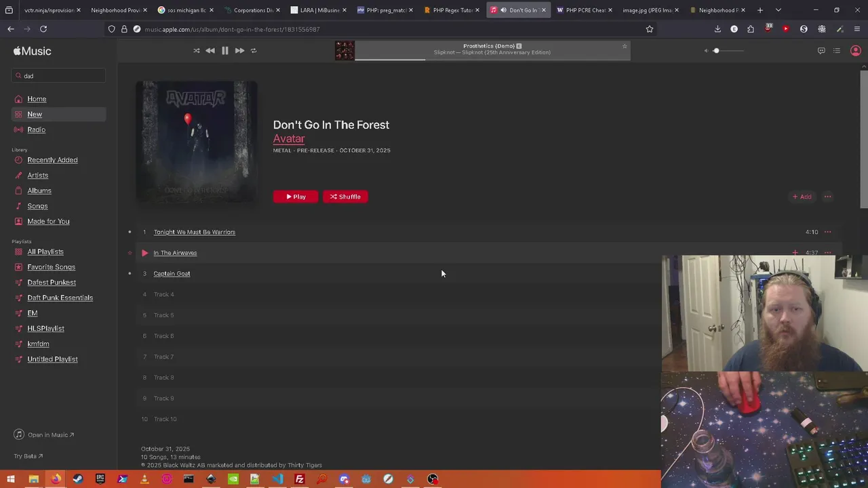The image size is (868, 488).
Task: Click the Shuffle album button
Action: tap(345, 197)
